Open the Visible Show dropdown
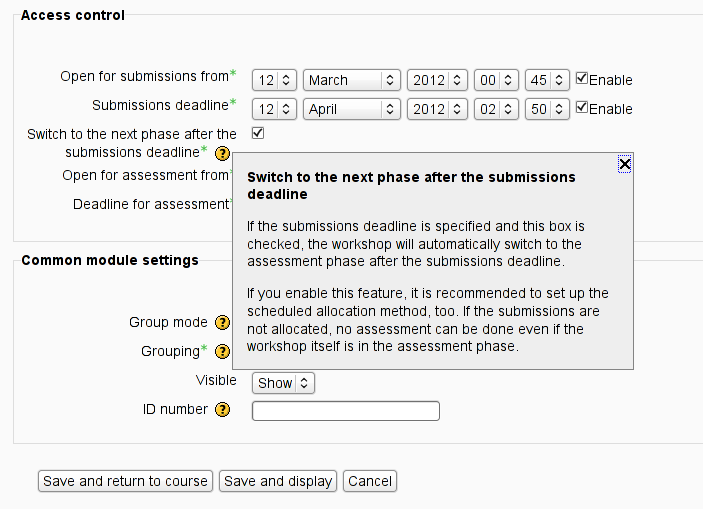The height and width of the screenshot is (509, 703). [283, 383]
